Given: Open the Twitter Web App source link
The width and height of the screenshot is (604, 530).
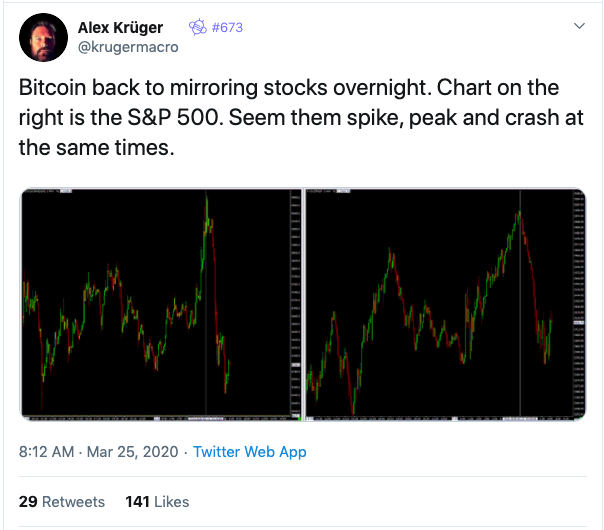Looking at the screenshot, I should pyautogui.click(x=250, y=452).
